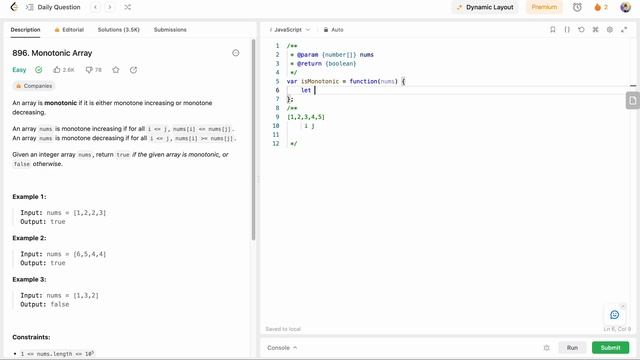Click the description panel scrollbar
The width and height of the screenshot is (640, 360).
(253, 139)
